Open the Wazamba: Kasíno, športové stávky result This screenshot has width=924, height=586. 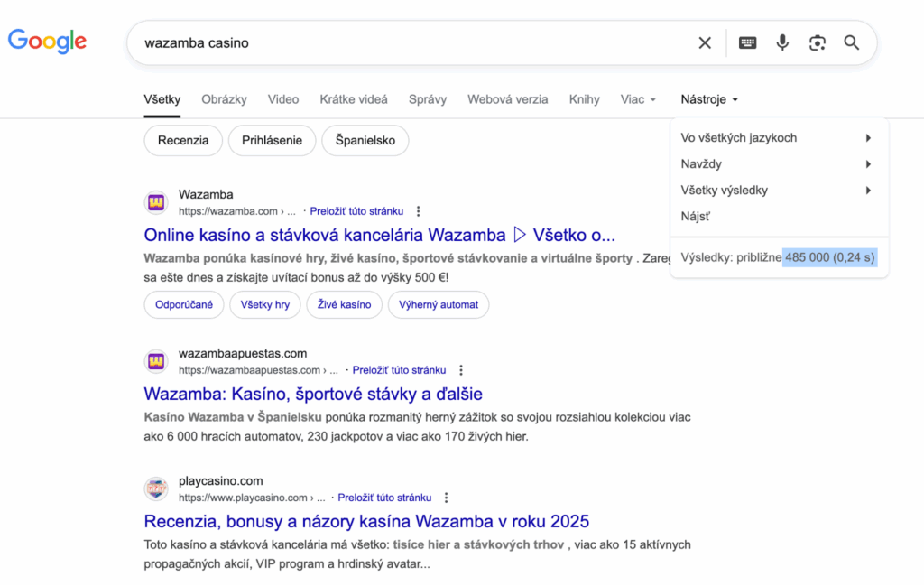(313, 394)
